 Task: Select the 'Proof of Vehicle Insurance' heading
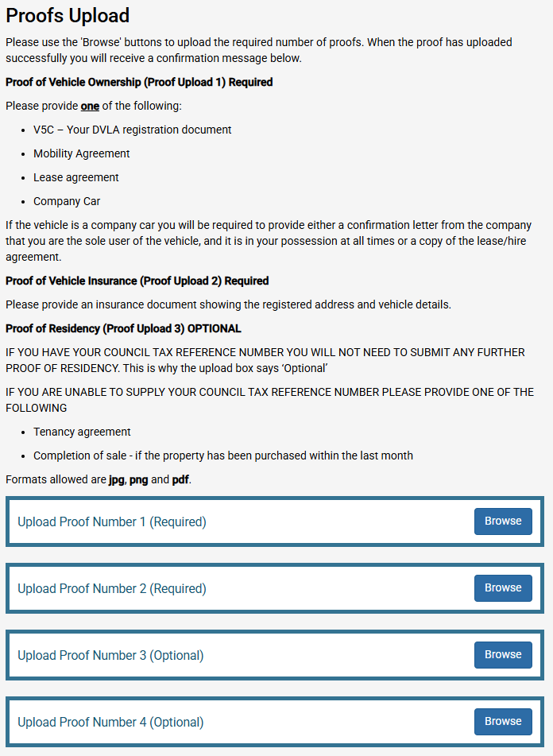pos(137,281)
